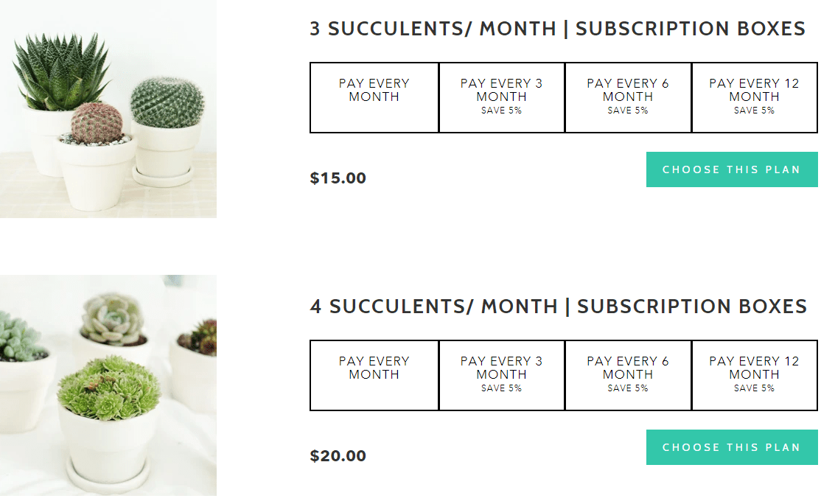Click the pale rosette succulent in bottom photo
This screenshot has width=821, height=504.
tap(113, 318)
